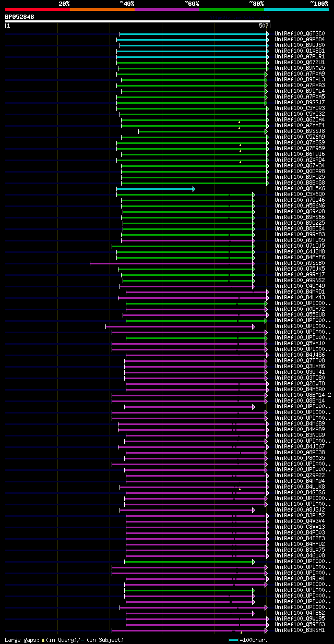Select hit label UniRef100_Q6ZIA4
Image resolution: width=334 pixels, height=644 pixels.
[300, 119]
